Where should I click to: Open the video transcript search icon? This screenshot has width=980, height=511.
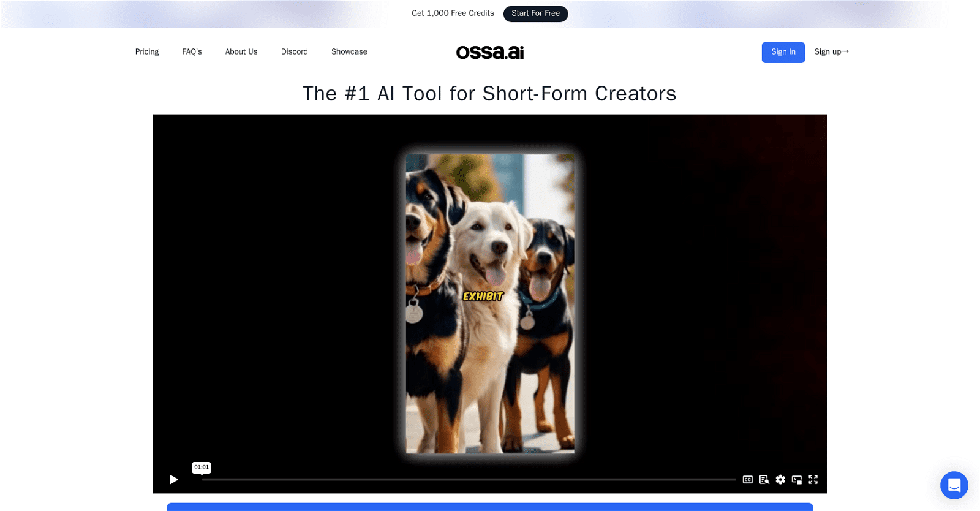click(x=764, y=480)
